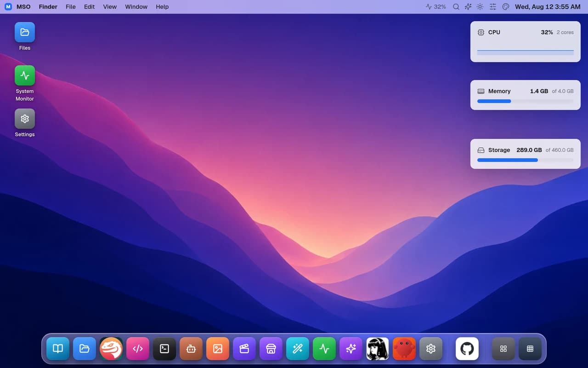
Task: Click the CPU usage widget
Action: point(526,41)
